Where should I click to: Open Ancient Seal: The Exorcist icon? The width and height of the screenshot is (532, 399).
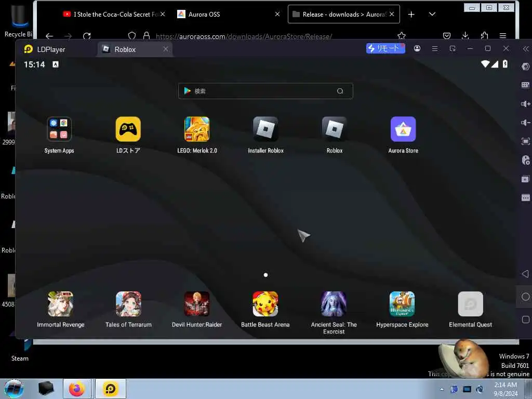334,304
